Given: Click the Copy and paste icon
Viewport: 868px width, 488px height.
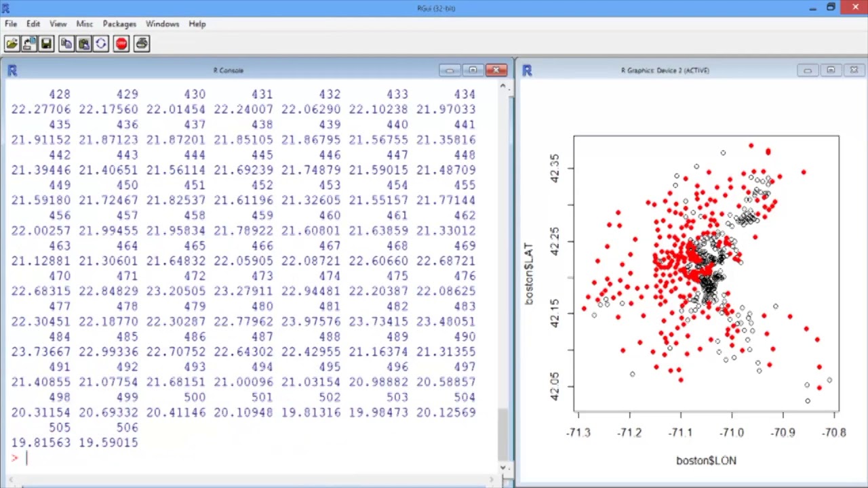Looking at the screenshot, I should tap(101, 44).
